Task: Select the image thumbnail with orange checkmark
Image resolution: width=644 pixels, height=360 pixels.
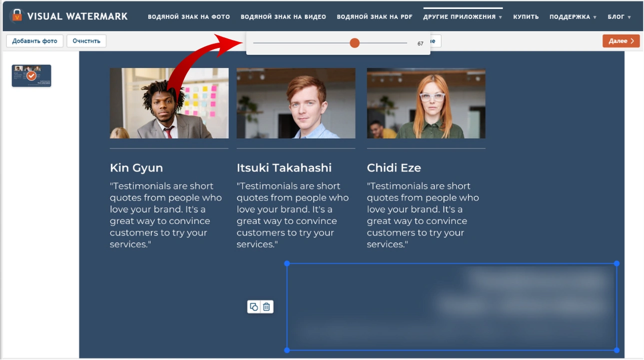Action: pos(31,75)
